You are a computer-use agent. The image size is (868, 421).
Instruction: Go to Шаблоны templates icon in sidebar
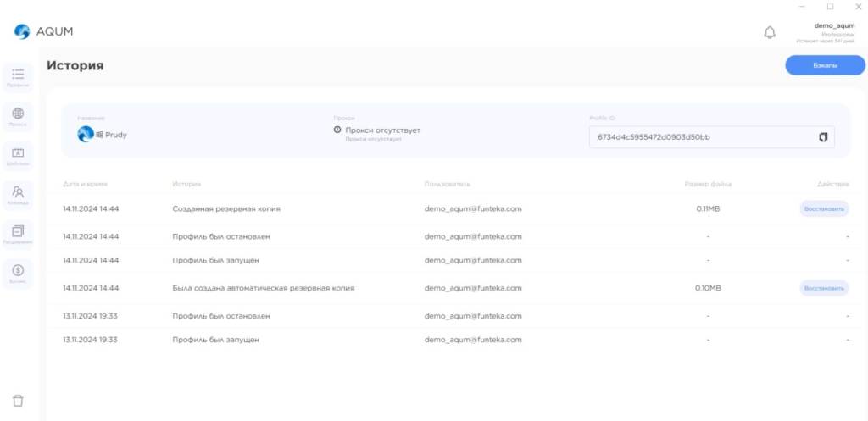(18, 153)
